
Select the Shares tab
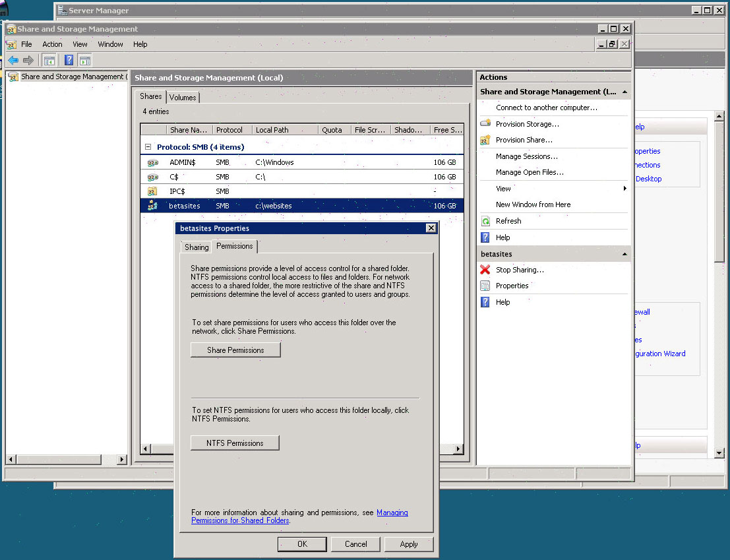151,96
